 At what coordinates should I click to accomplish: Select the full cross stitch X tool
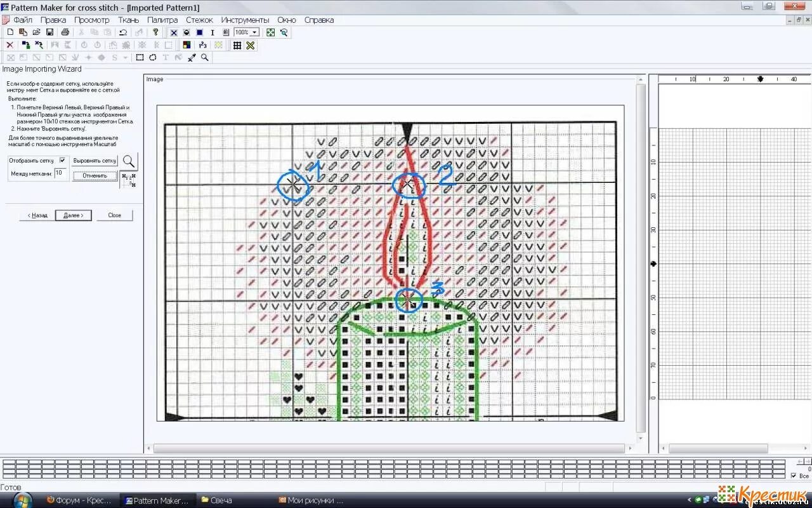[174, 32]
